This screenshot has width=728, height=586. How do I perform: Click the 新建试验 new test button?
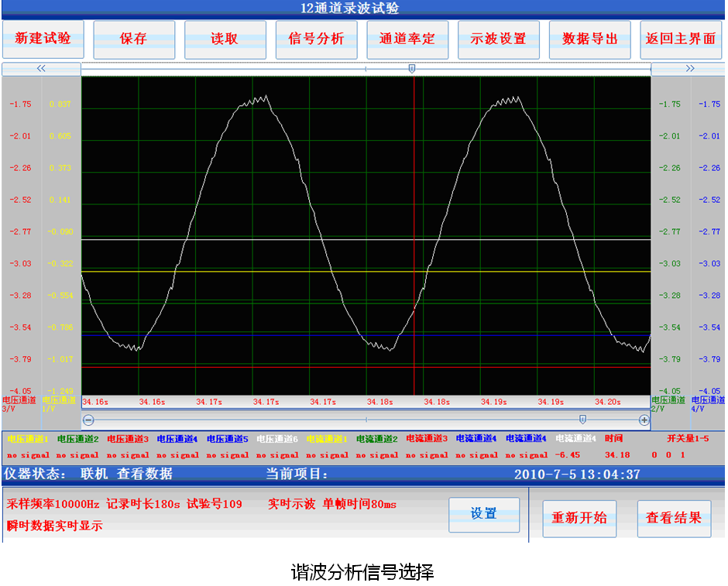pyautogui.click(x=43, y=39)
